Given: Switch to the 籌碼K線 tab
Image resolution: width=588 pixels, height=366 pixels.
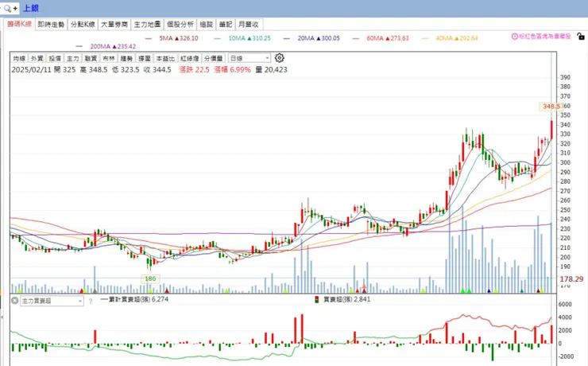Looking at the screenshot, I should coord(20,24).
